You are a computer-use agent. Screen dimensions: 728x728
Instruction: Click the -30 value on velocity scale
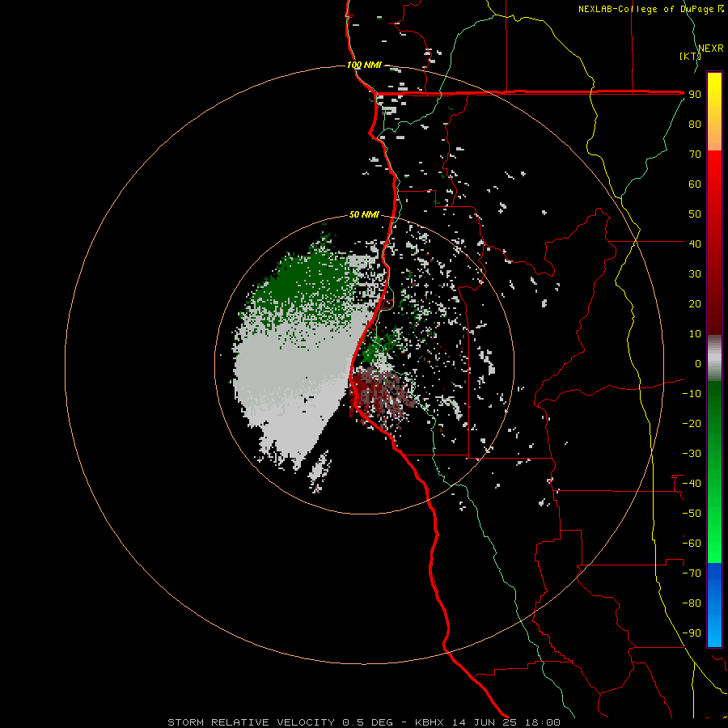(692, 454)
